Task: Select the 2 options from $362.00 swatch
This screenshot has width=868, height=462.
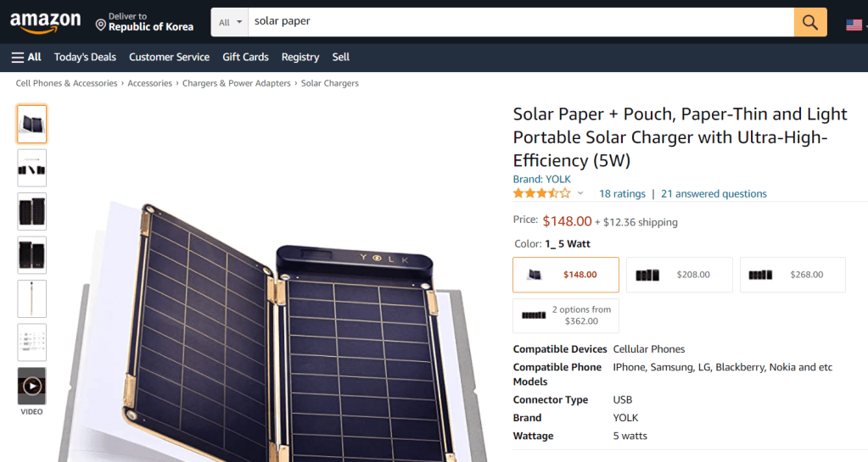Action: pos(566,315)
